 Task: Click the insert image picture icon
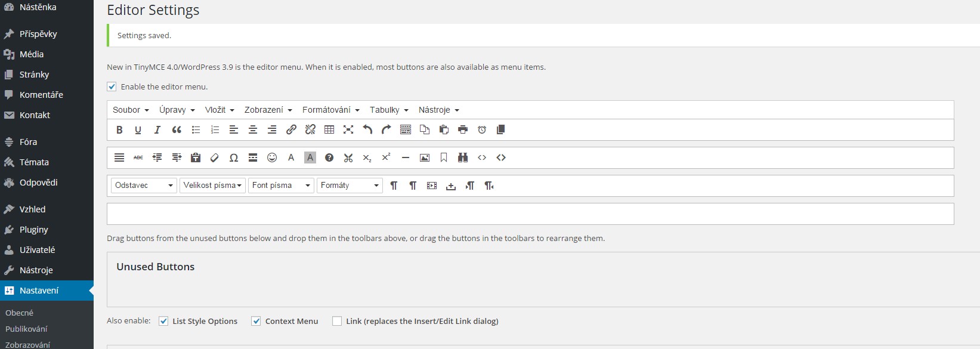[425, 157]
